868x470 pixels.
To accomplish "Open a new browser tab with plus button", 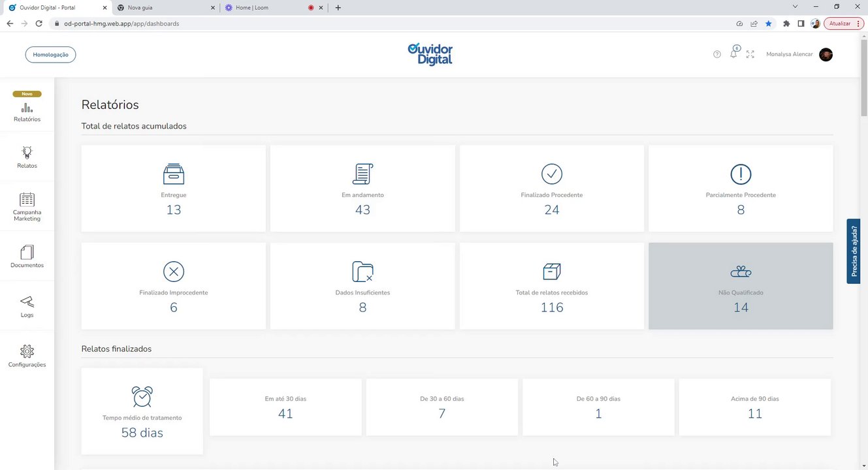I will click(x=338, y=8).
